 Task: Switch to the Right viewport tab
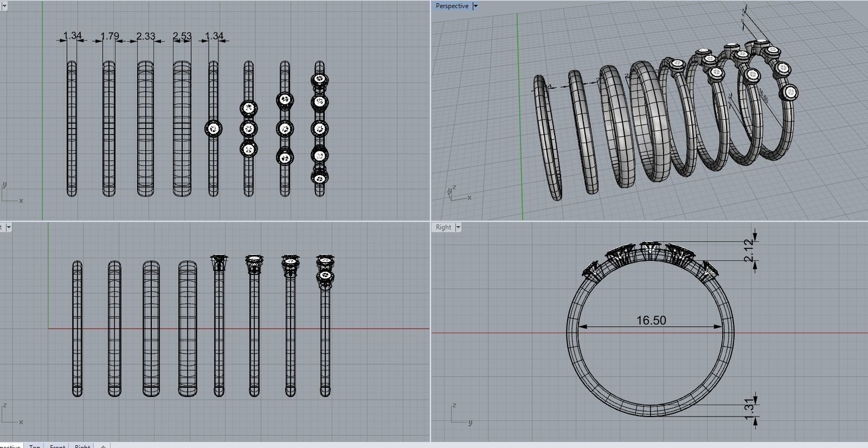tap(82, 446)
